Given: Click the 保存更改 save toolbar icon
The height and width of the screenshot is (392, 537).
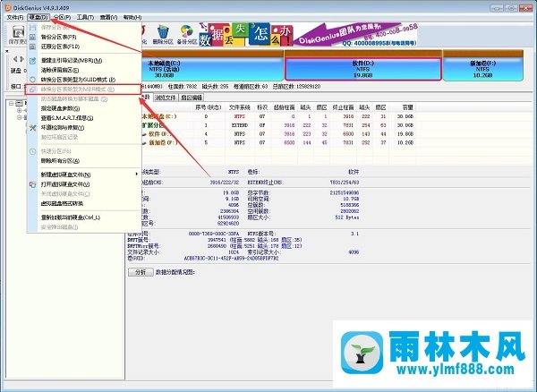Looking at the screenshot, I should click(x=18, y=34).
